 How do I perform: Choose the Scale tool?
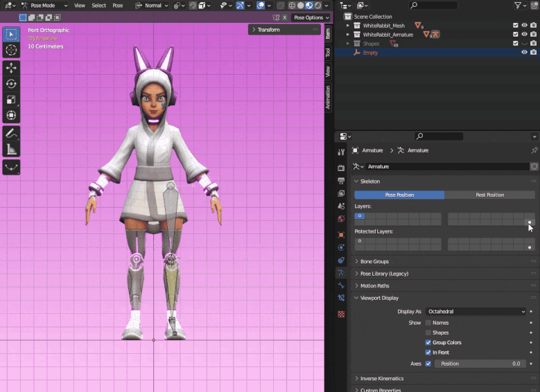(x=11, y=100)
